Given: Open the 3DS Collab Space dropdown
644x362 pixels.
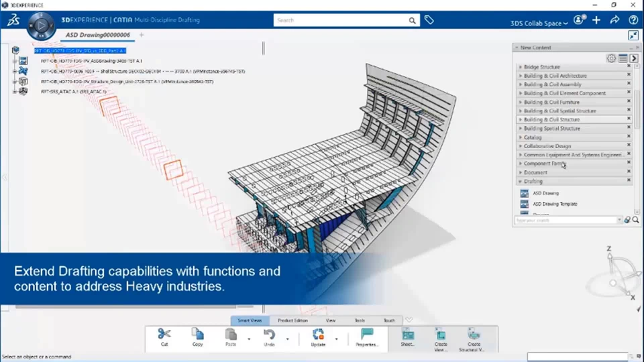Looking at the screenshot, I should [539, 23].
